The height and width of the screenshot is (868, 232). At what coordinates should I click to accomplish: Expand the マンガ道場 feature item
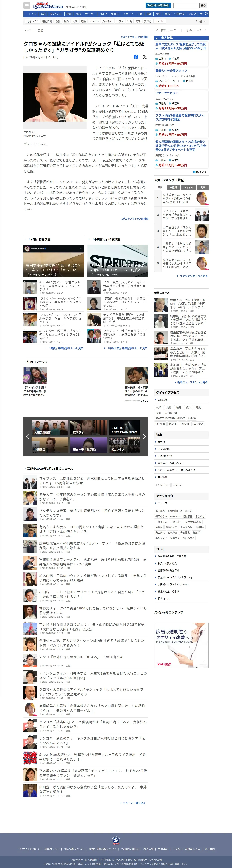click(181, 449)
